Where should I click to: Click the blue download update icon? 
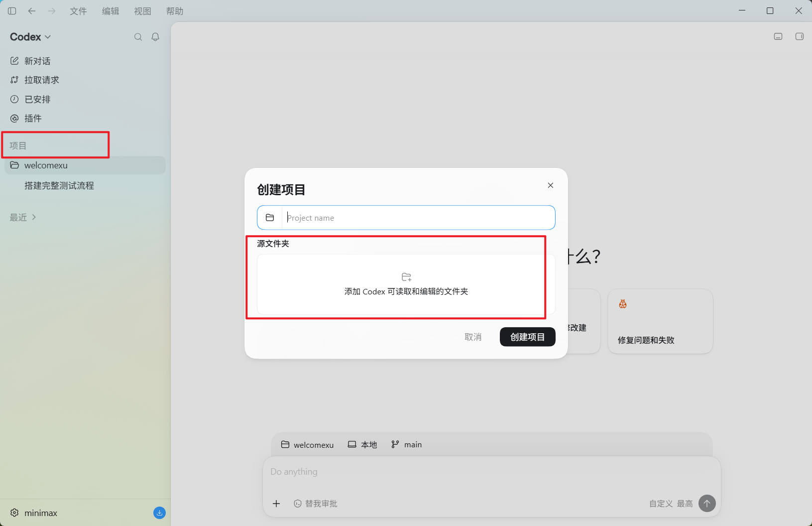coord(159,513)
